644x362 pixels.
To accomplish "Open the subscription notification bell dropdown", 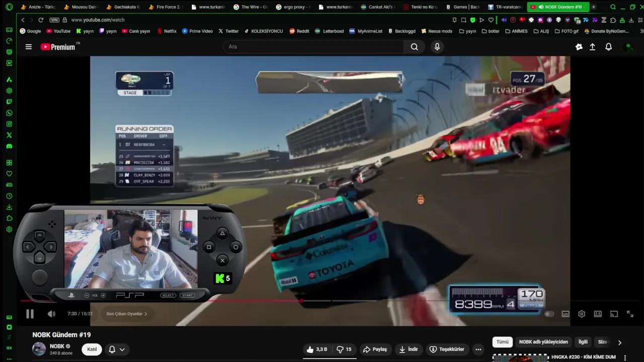I will tap(117, 349).
